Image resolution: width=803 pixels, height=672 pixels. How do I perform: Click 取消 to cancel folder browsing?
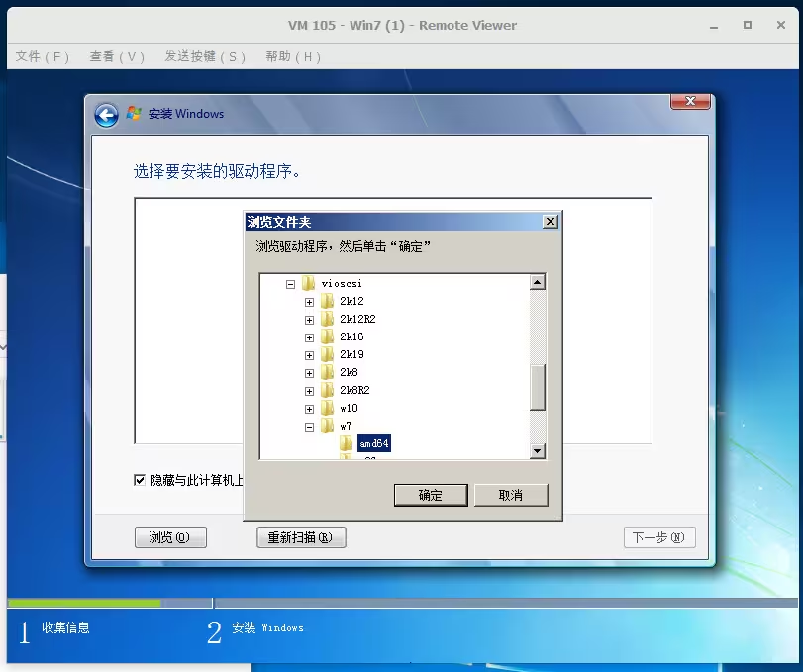(x=511, y=495)
